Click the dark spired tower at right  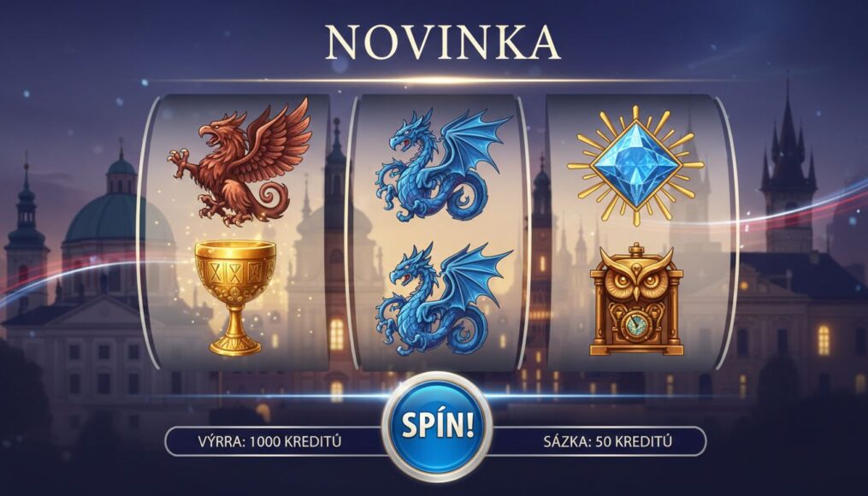[x=788, y=166]
